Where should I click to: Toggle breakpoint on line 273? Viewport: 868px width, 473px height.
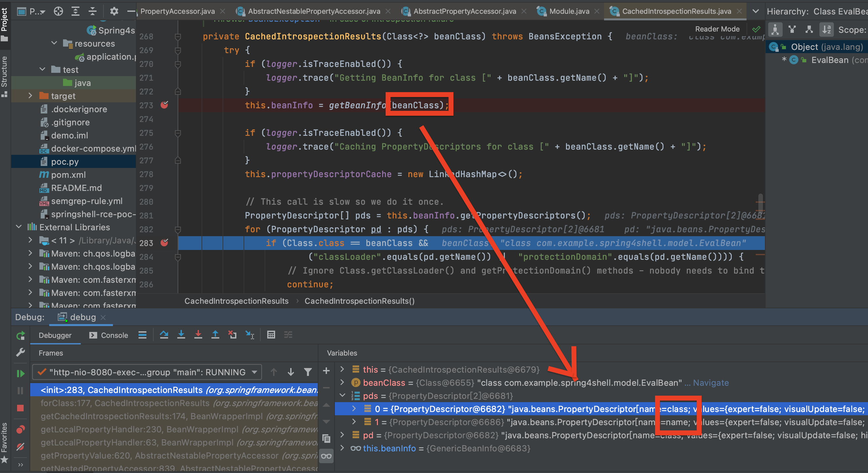(x=164, y=105)
